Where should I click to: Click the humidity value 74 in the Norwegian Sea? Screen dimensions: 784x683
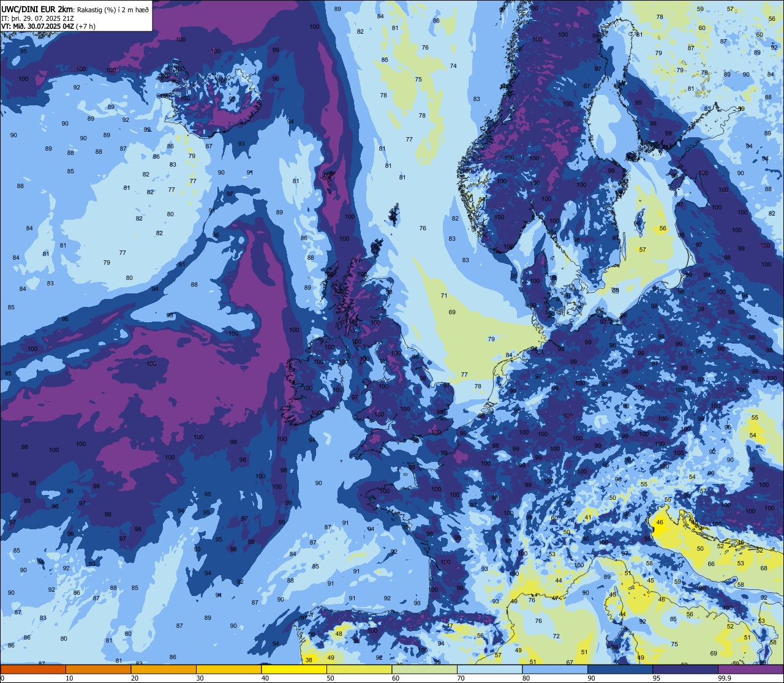tap(453, 66)
